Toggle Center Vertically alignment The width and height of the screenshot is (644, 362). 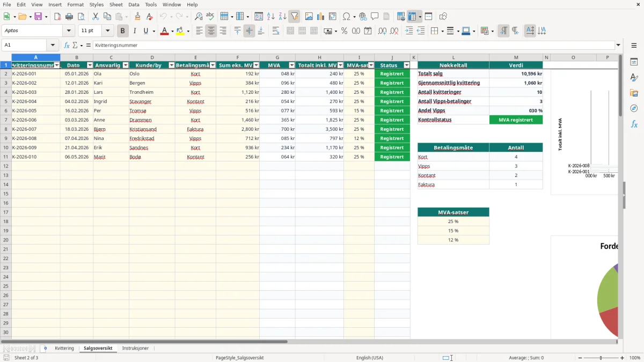[249, 31]
